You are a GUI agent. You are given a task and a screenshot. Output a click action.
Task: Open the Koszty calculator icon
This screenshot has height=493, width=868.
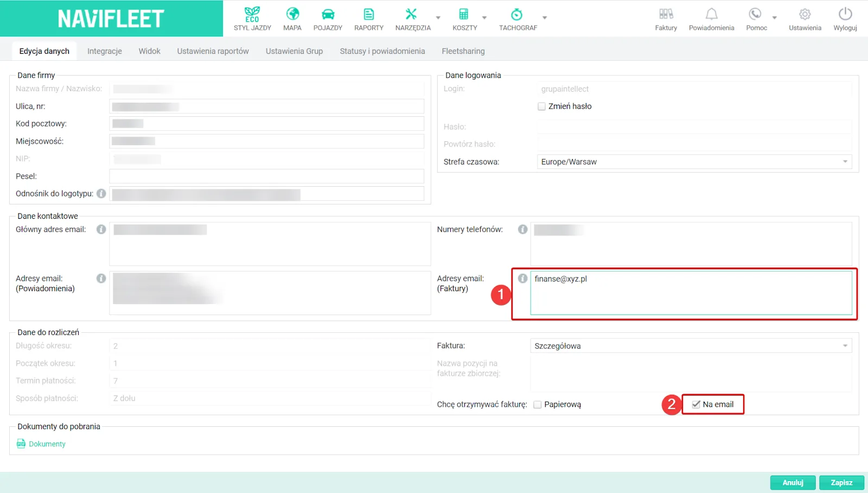coord(463,14)
